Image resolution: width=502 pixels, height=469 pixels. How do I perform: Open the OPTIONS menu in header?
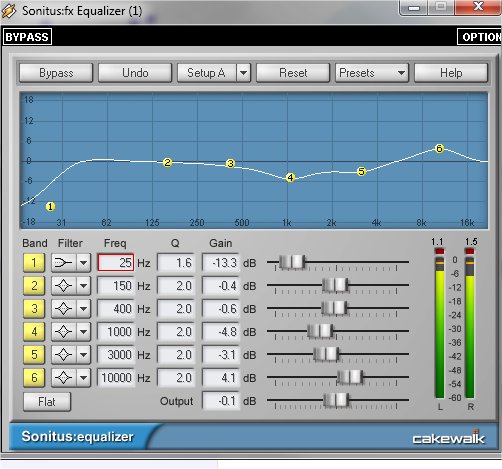480,37
